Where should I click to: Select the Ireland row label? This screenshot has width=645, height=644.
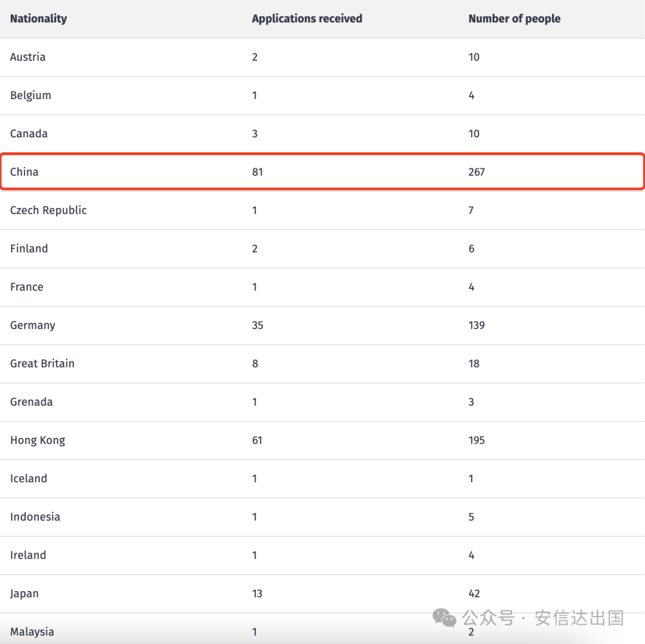point(28,555)
